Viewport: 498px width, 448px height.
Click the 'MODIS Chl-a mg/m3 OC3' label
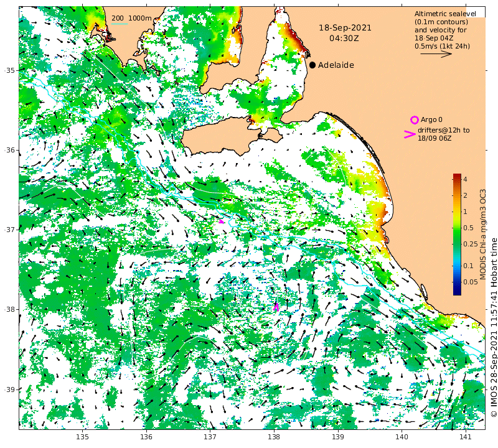[483, 235]
